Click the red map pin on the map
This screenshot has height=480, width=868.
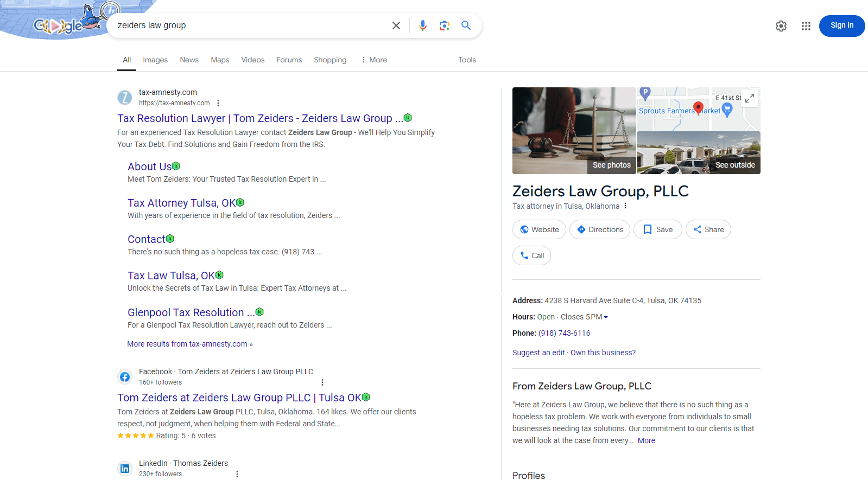[x=699, y=107]
